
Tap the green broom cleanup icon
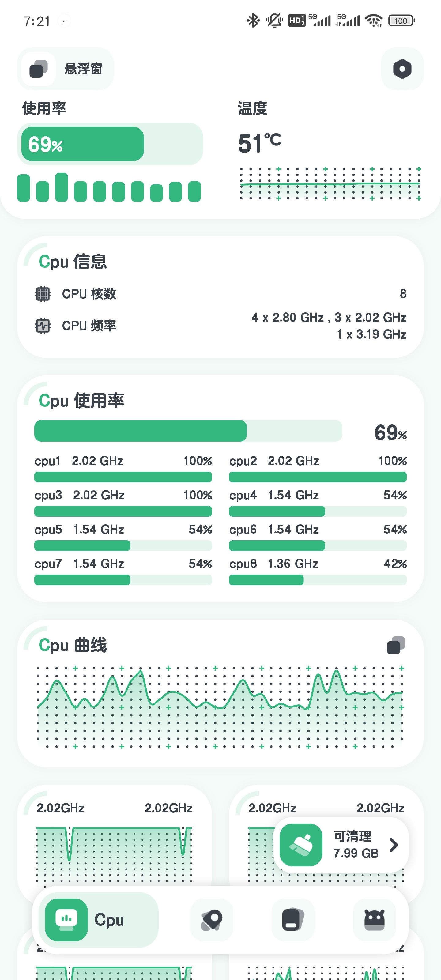click(301, 845)
